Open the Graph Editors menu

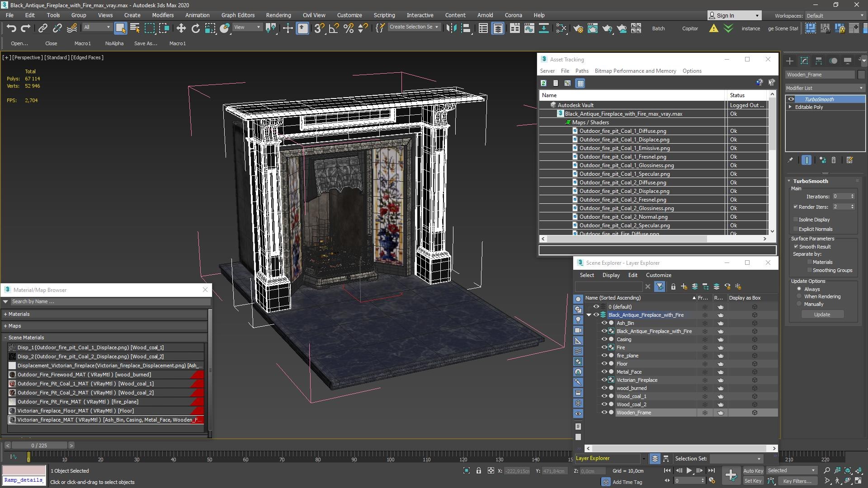coord(238,15)
